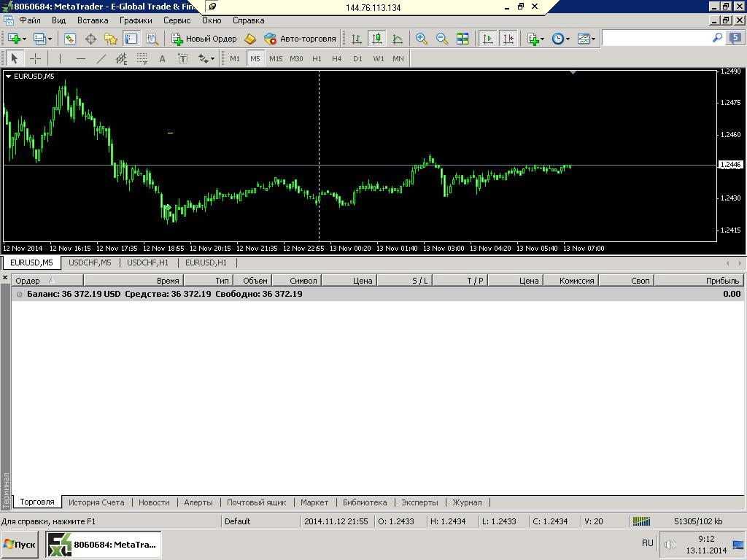Switch chart to line chart icon
Viewport: 747px width, 560px height.
point(398,39)
